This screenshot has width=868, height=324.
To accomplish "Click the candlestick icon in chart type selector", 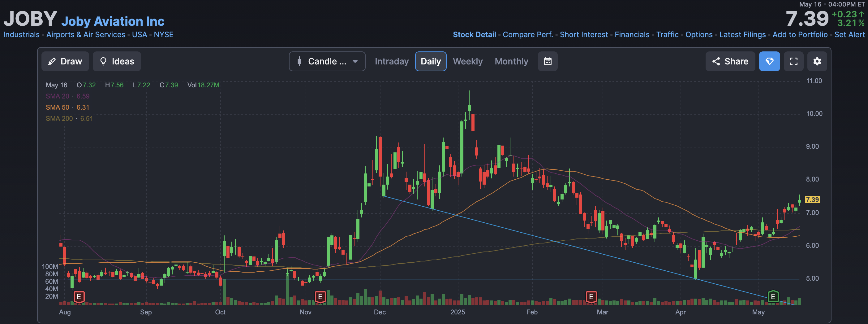I will coord(299,61).
